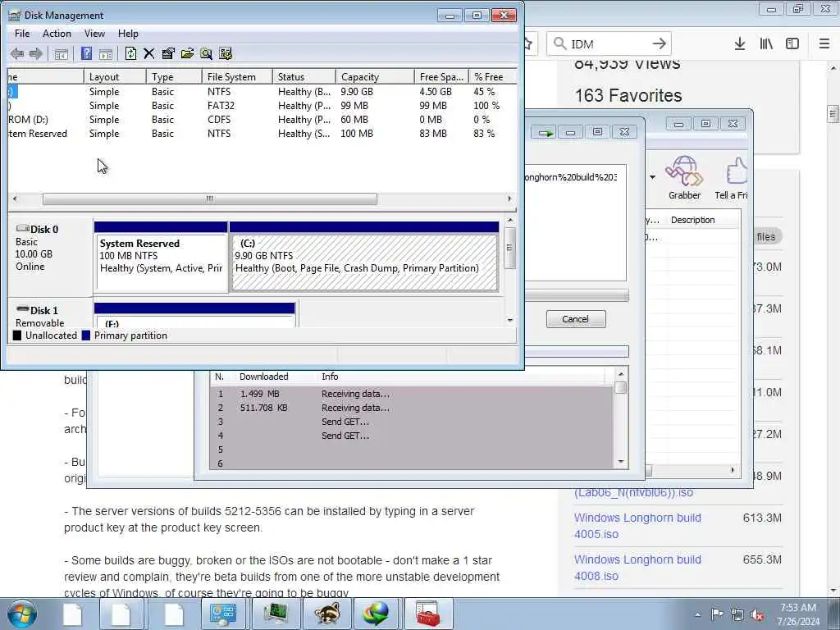
Task: Select connection 1 row Receiving data
Action: click(x=412, y=394)
